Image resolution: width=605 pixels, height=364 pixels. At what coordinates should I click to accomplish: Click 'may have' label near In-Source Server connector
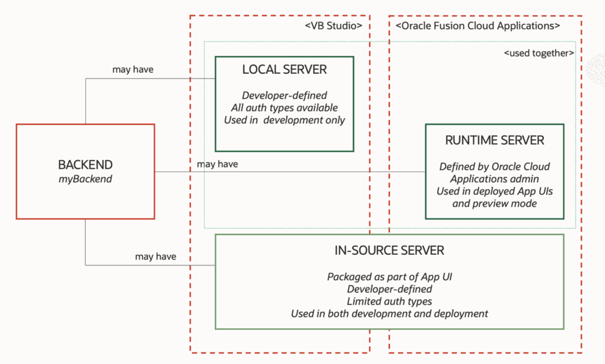[155, 257]
